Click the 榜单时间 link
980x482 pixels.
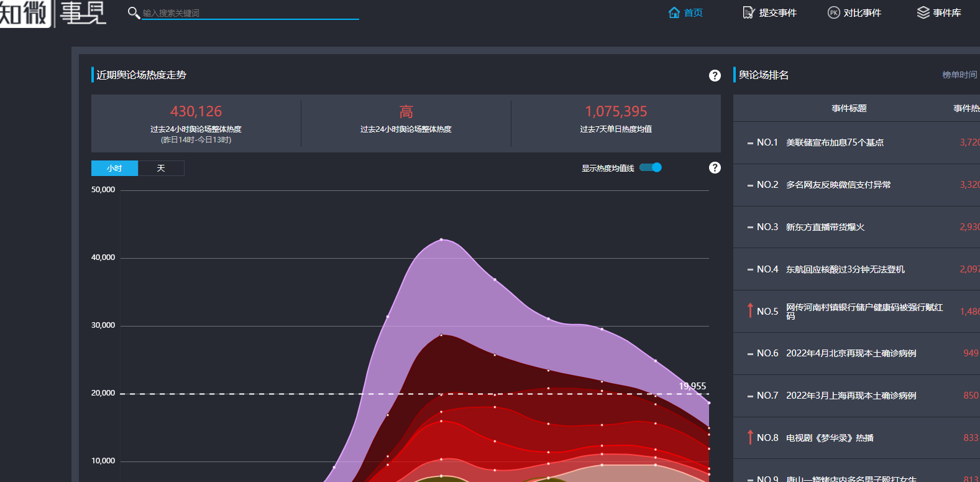coord(959,75)
